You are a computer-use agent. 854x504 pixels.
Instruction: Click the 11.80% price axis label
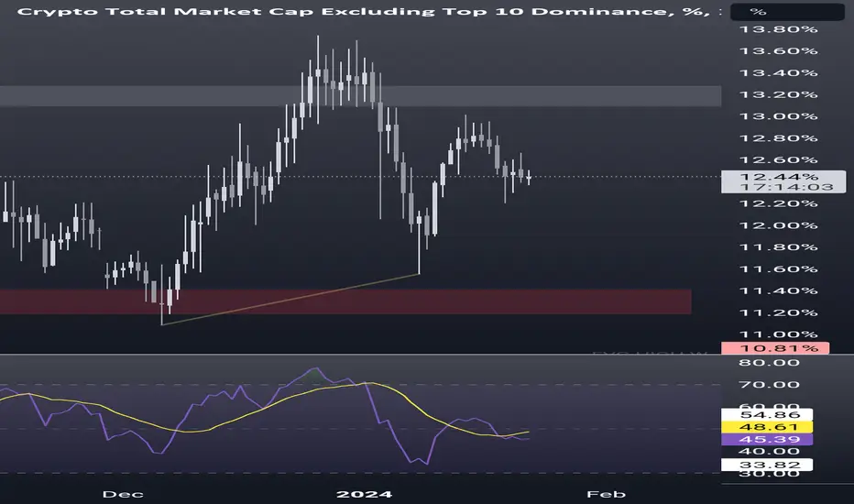[x=778, y=247]
